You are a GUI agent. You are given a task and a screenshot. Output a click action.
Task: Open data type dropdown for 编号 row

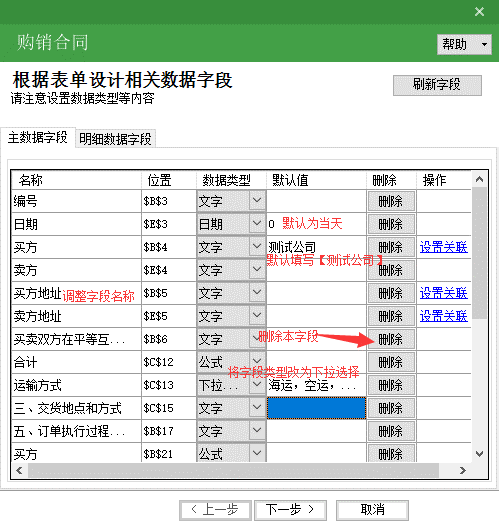point(257,201)
